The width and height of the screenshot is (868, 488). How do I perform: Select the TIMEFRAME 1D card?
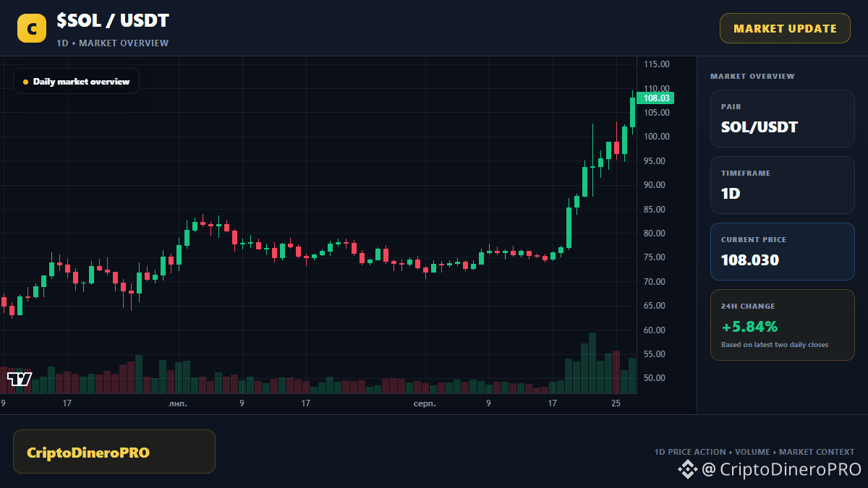783,185
